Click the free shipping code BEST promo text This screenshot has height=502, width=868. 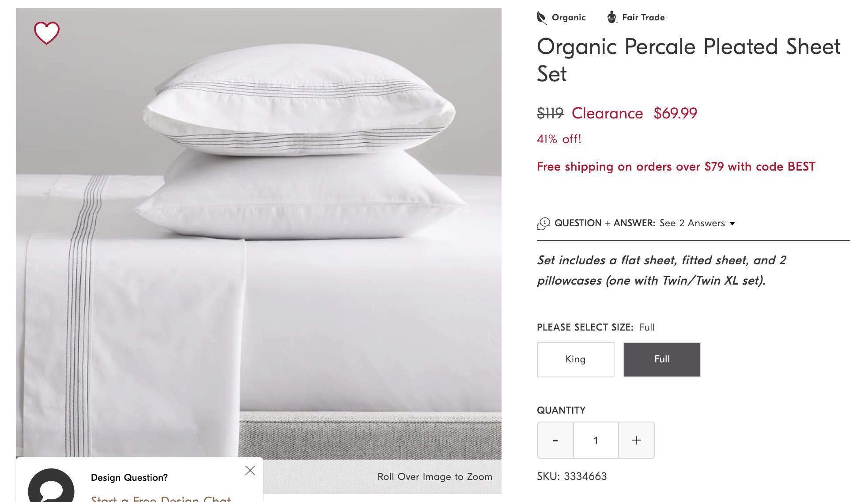[676, 167]
